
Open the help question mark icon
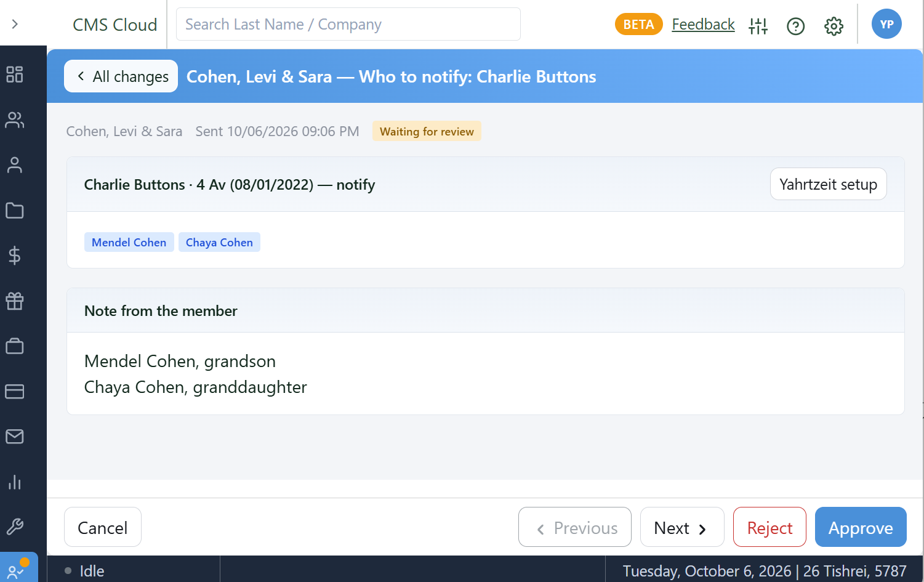click(796, 26)
